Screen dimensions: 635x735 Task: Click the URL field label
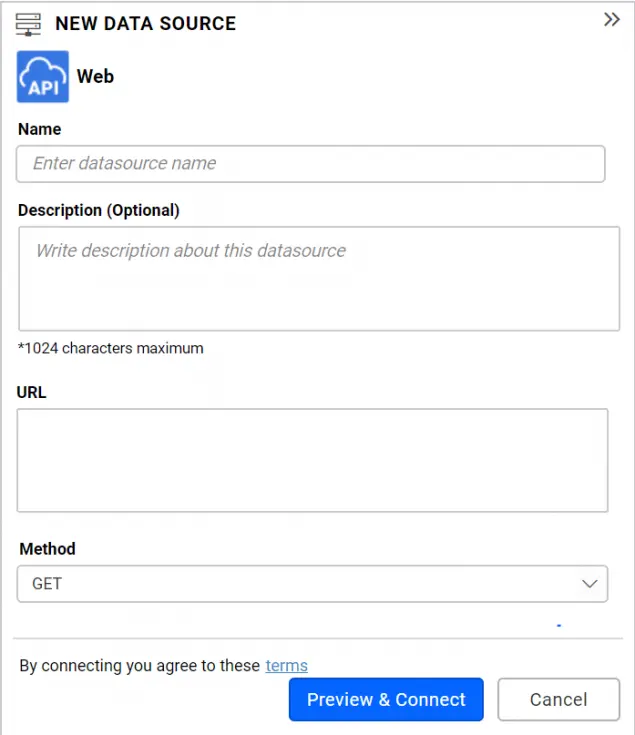click(x=32, y=392)
